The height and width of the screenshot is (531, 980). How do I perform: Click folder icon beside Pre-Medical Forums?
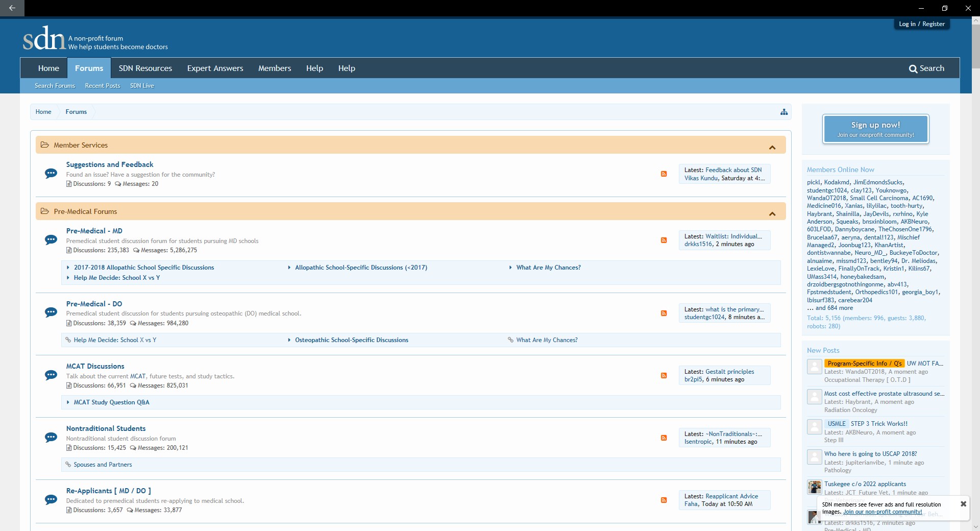[x=45, y=211]
